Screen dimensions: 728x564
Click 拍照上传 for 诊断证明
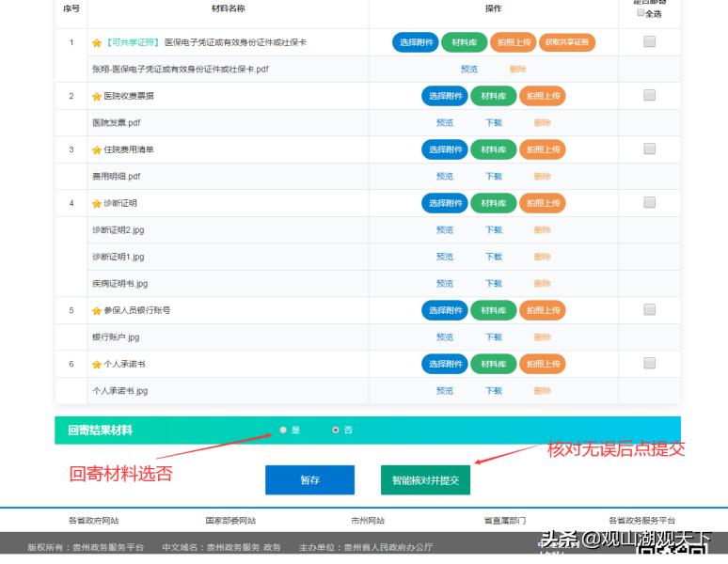pyautogui.click(x=543, y=203)
